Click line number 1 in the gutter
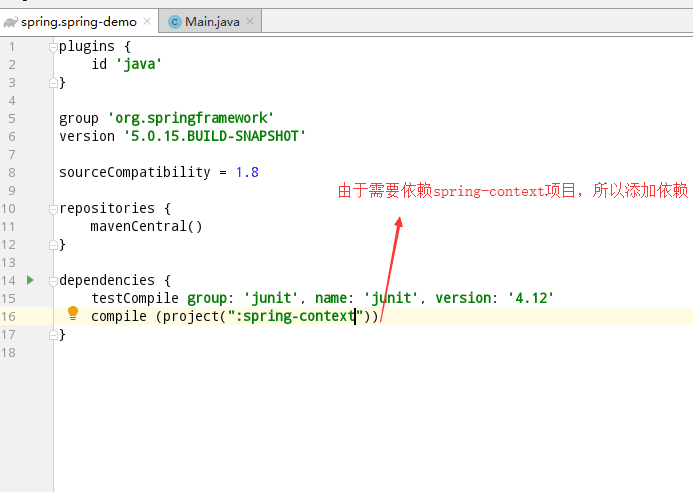This screenshot has width=693, height=492. 12,46
